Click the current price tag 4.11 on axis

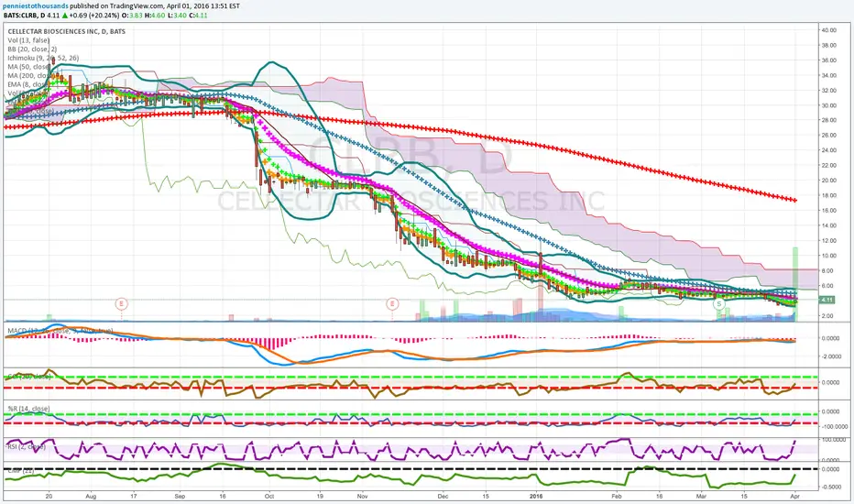pyautogui.click(x=827, y=300)
